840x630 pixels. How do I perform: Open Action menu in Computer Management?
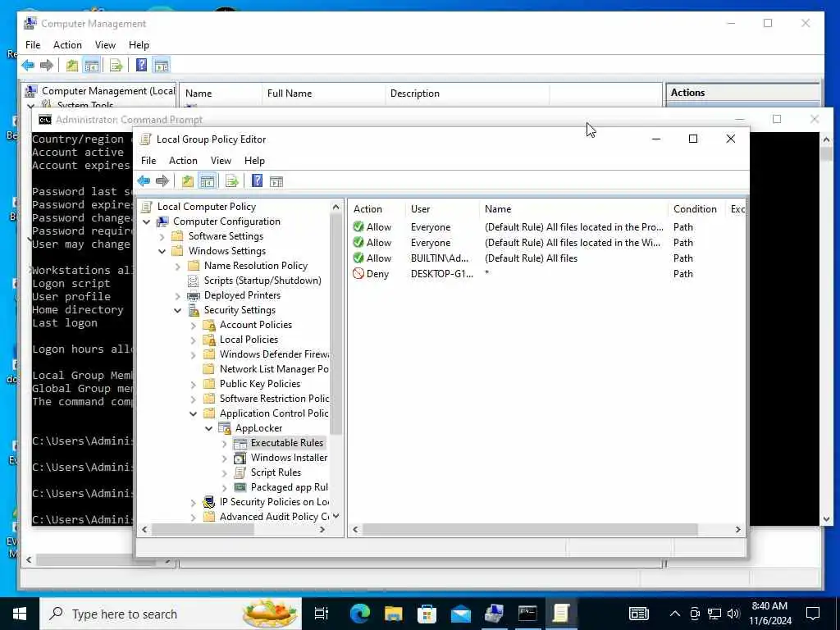pos(67,45)
